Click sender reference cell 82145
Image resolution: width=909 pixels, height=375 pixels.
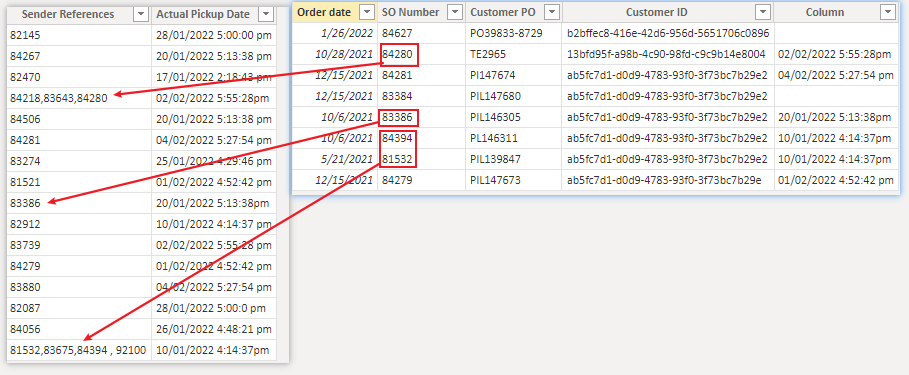coord(79,35)
